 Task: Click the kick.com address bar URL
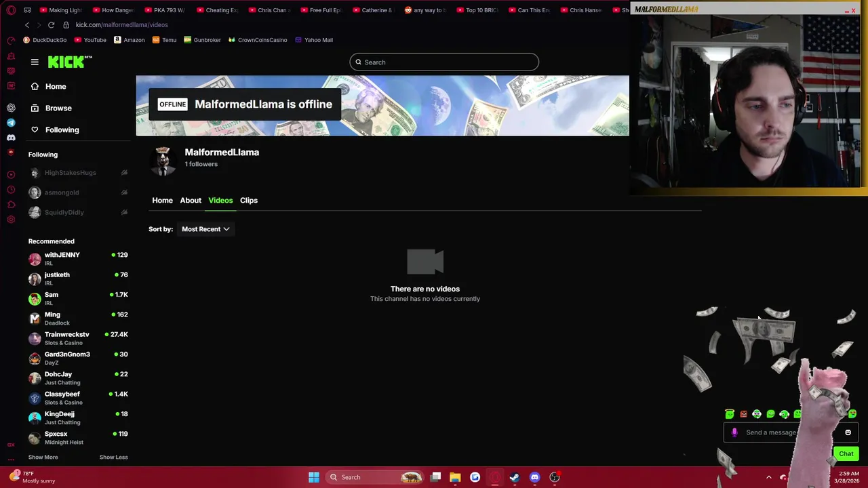coord(121,24)
